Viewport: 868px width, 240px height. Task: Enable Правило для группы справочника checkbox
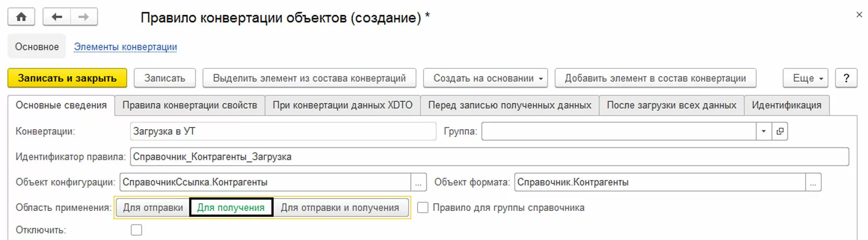click(423, 208)
